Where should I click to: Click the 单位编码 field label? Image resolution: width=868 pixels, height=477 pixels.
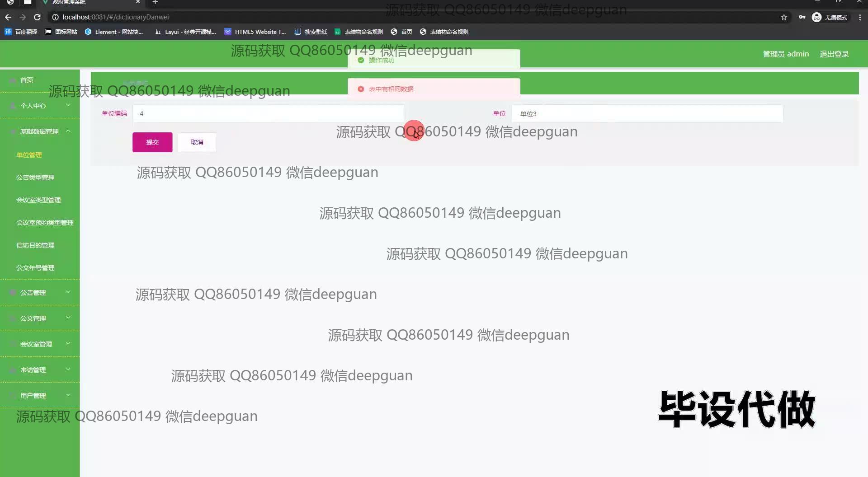114,113
